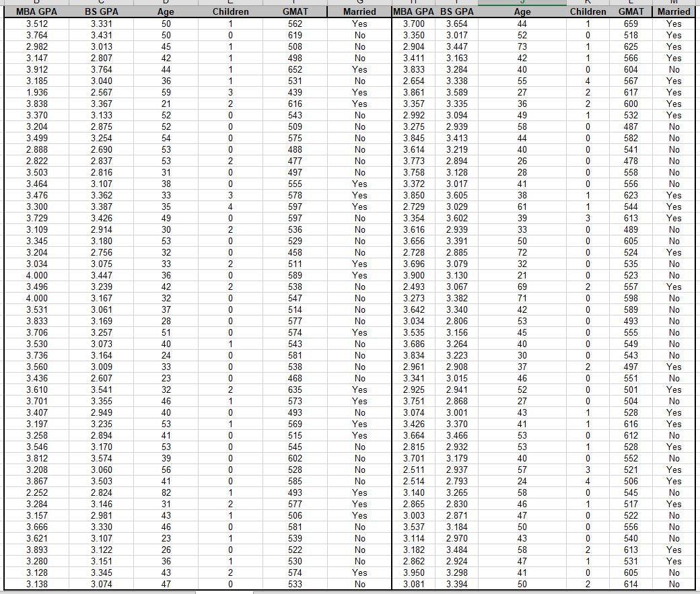Click the BS GPA value 3.574
The image size is (700, 594).
point(102,458)
